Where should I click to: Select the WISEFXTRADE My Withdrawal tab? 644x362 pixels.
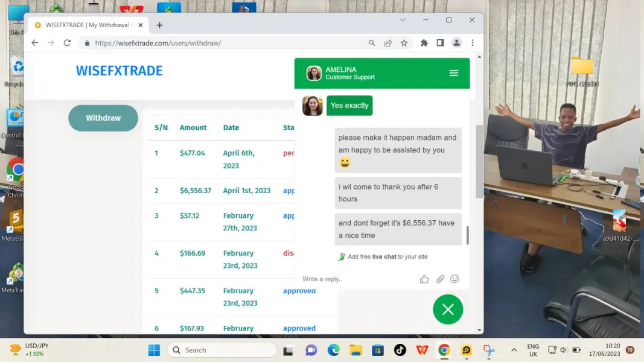coord(87,25)
